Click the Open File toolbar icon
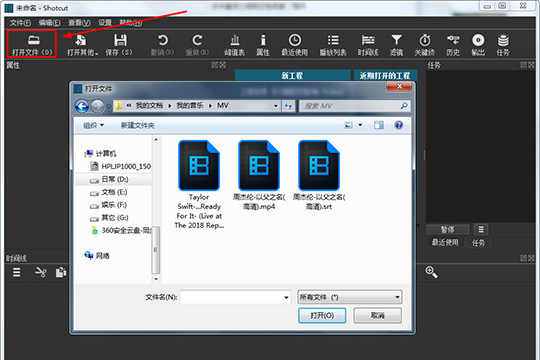540x360 pixels. [x=33, y=40]
